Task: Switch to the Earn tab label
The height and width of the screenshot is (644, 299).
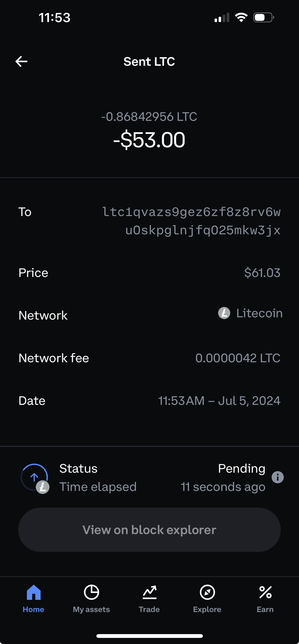Action: (265, 609)
